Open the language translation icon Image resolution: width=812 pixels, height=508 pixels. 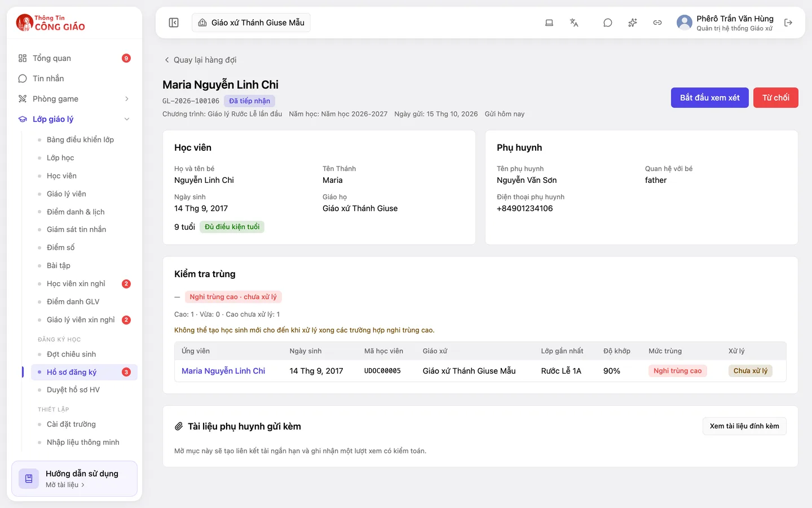pos(574,23)
